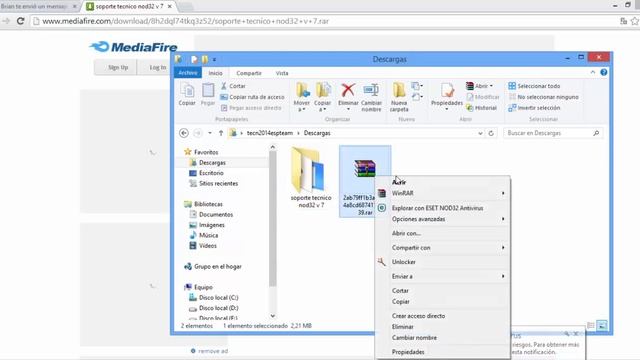Switch to the Compartir tab
This screenshot has height=360, width=640.
click(249, 73)
